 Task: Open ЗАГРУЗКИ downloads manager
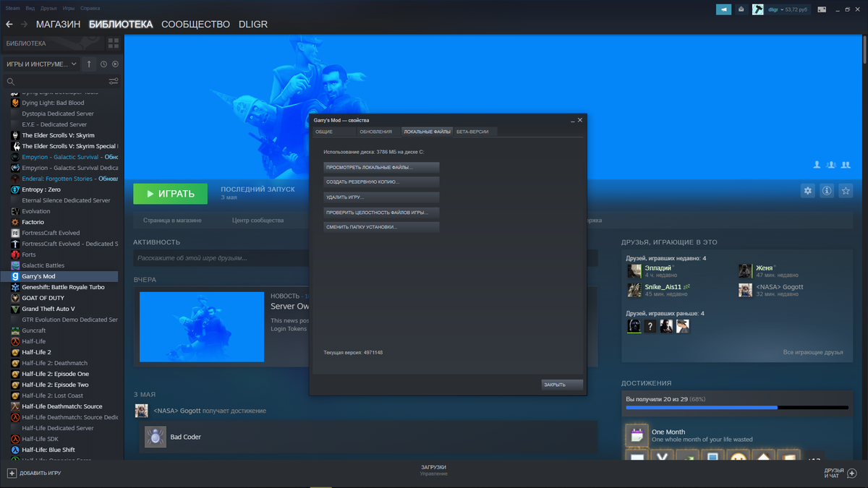tap(434, 468)
